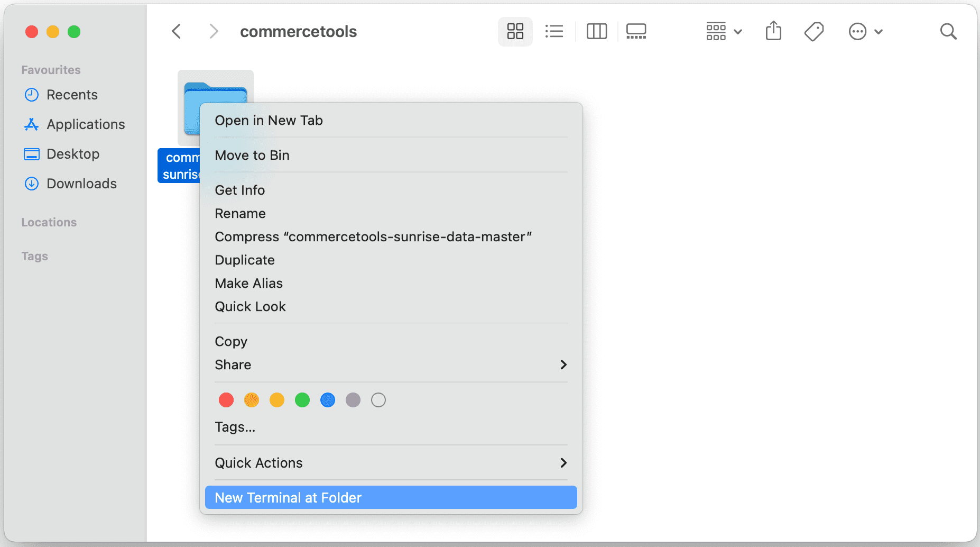The image size is (980, 547).
Task: Select the empty no-color tag circle
Action: tap(378, 400)
